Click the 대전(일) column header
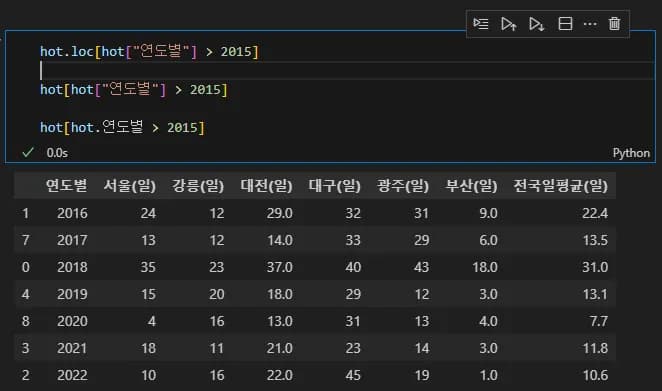Image resolution: width=662 pixels, height=391 pixels. click(x=266, y=185)
